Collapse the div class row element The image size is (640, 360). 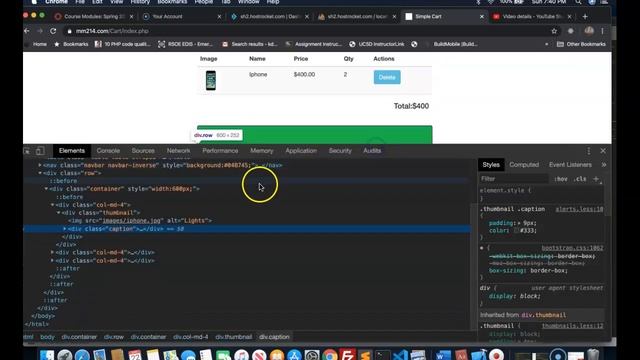pyautogui.click(x=40, y=173)
